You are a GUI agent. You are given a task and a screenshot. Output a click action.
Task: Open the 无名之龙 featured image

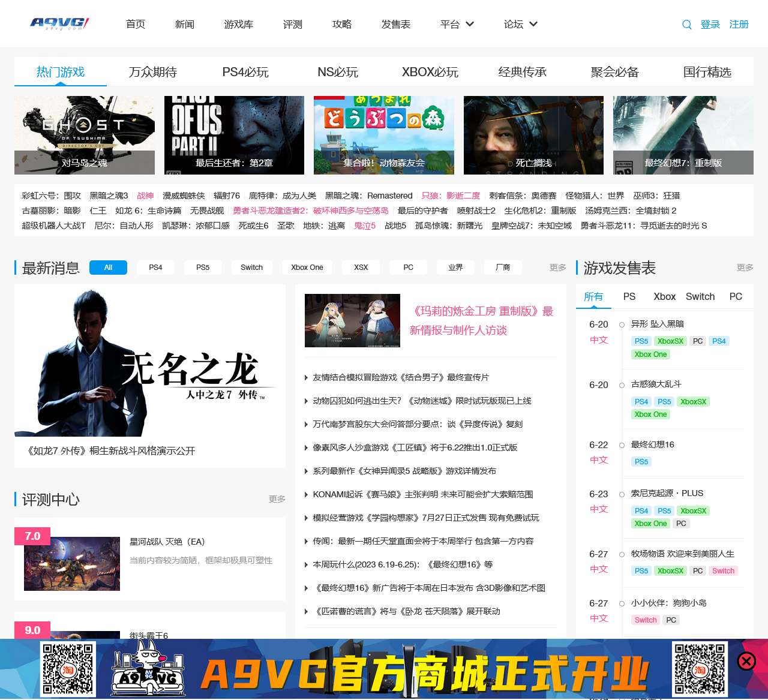tap(150, 360)
